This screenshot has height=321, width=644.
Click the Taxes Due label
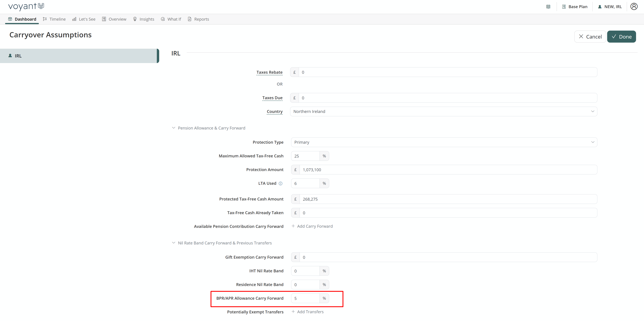pyautogui.click(x=272, y=98)
